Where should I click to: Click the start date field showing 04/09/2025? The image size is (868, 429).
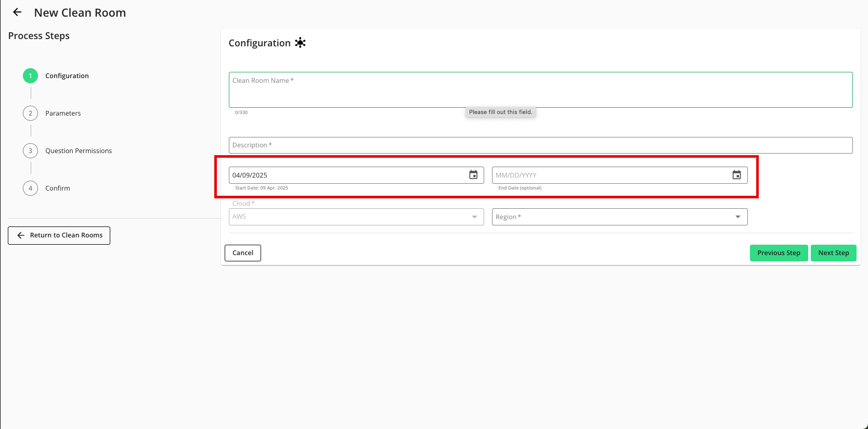coord(346,175)
